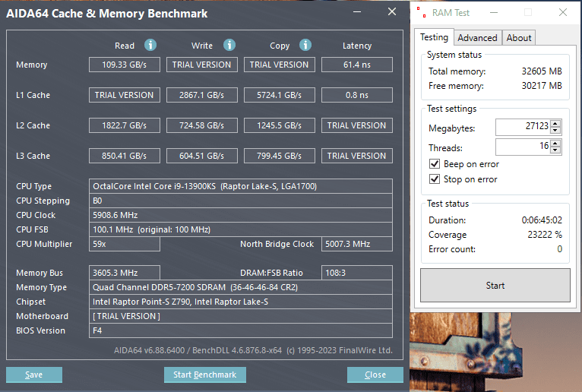Click CPU Clock value 5908.6 MHz
This screenshot has height=392, width=582.
pyautogui.click(x=241, y=215)
